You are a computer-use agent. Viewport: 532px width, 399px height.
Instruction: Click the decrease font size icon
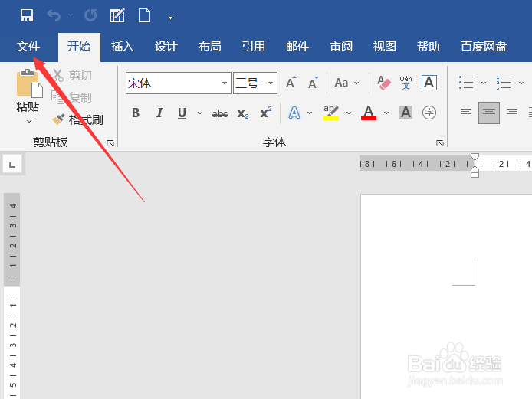point(314,83)
